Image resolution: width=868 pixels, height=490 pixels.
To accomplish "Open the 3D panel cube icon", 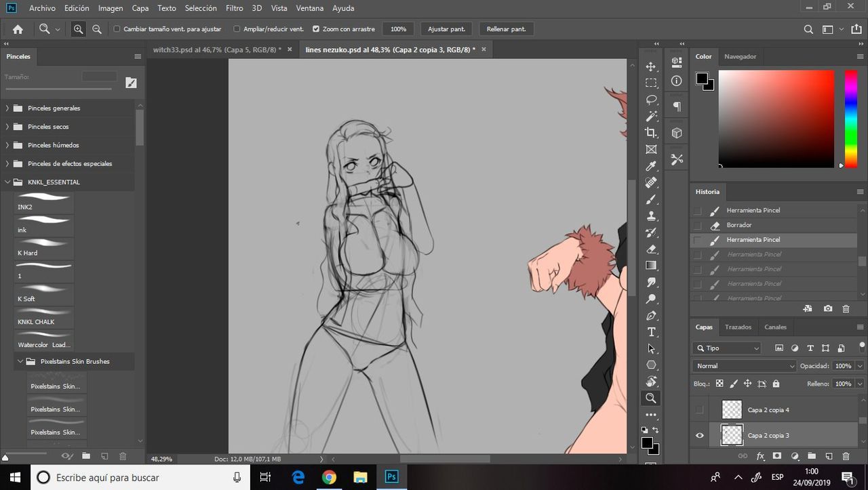I will click(x=676, y=133).
